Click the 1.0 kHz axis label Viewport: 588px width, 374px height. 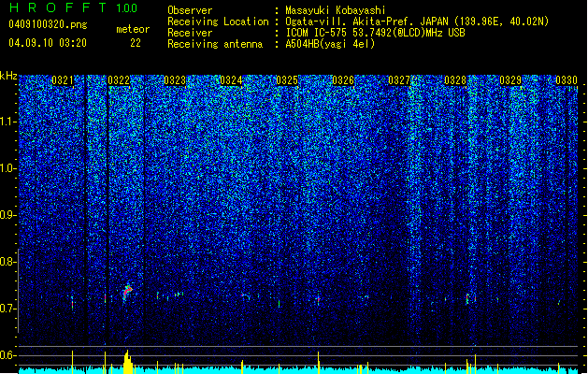click(8, 168)
